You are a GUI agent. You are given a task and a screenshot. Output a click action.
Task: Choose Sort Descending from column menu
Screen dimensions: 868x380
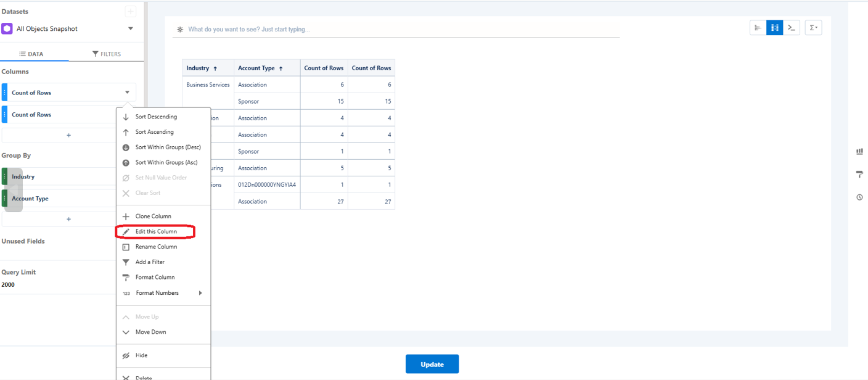pyautogui.click(x=155, y=116)
